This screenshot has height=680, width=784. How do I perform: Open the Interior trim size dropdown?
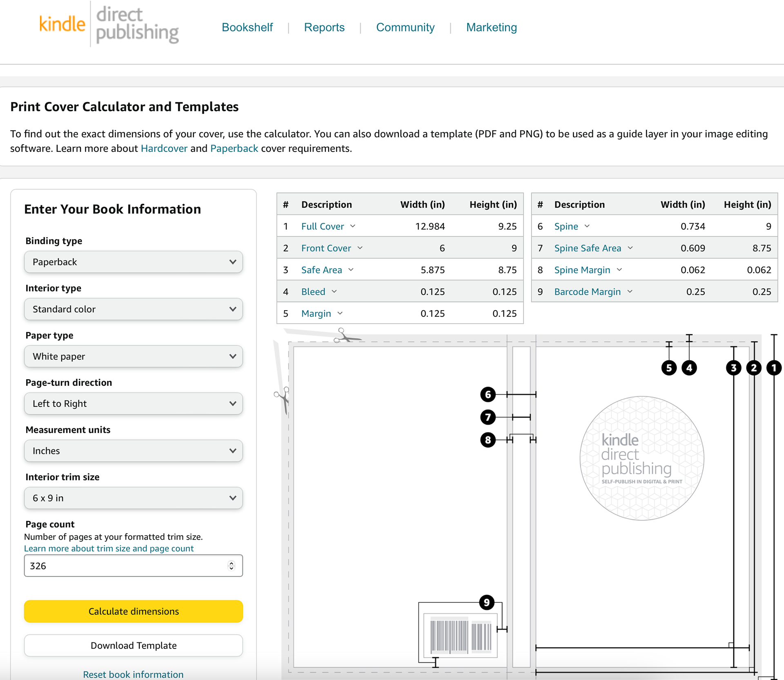[x=134, y=498]
